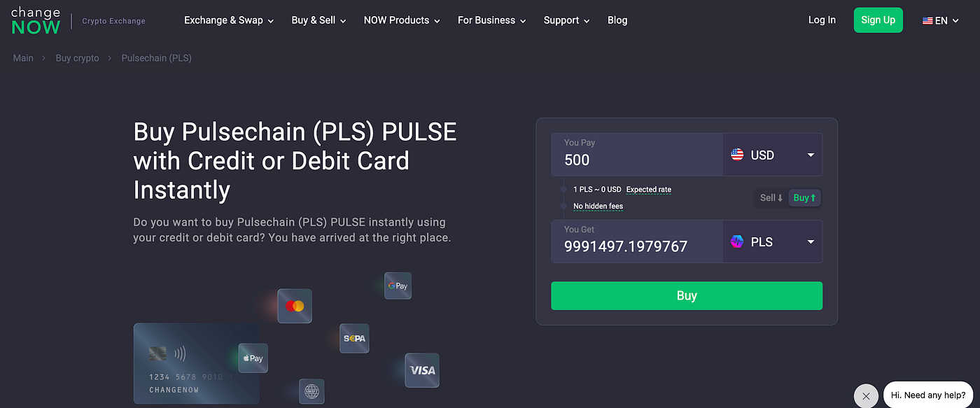Open the PLS crypto dropdown
The width and height of the screenshot is (980, 408).
[x=773, y=241]
